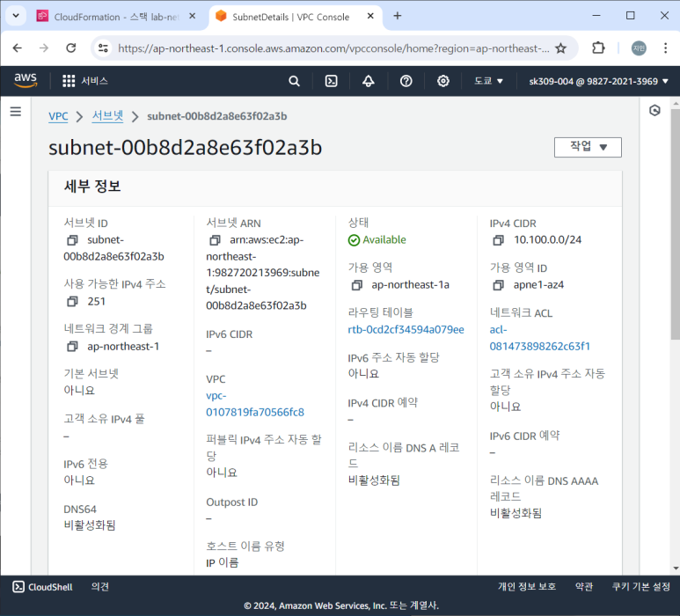Open route table rtb-0cd2cf34594a079ee link

(x=406, y=330)
